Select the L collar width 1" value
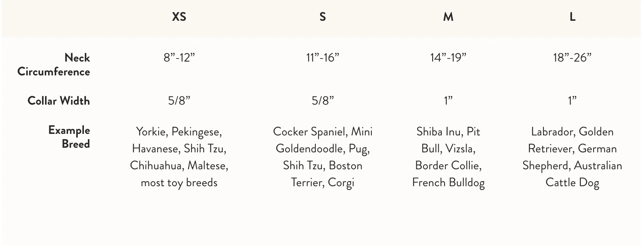The image size is (644, 247). [572, 101]
